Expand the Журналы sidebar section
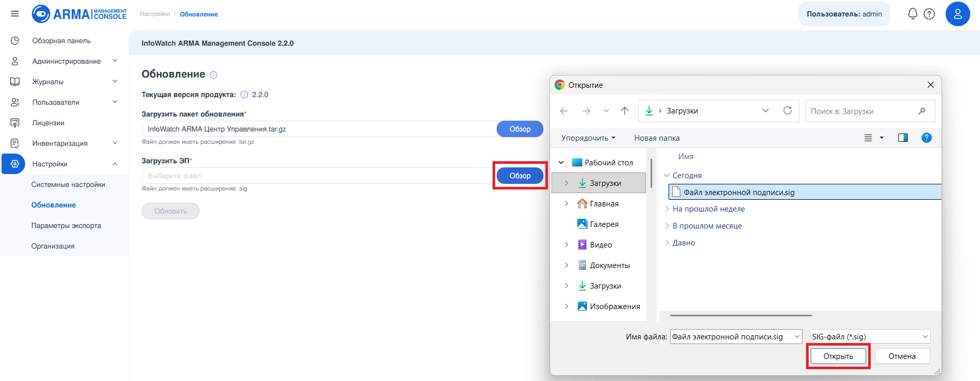This screenshot has height=381, width=980. coord(115,81)
